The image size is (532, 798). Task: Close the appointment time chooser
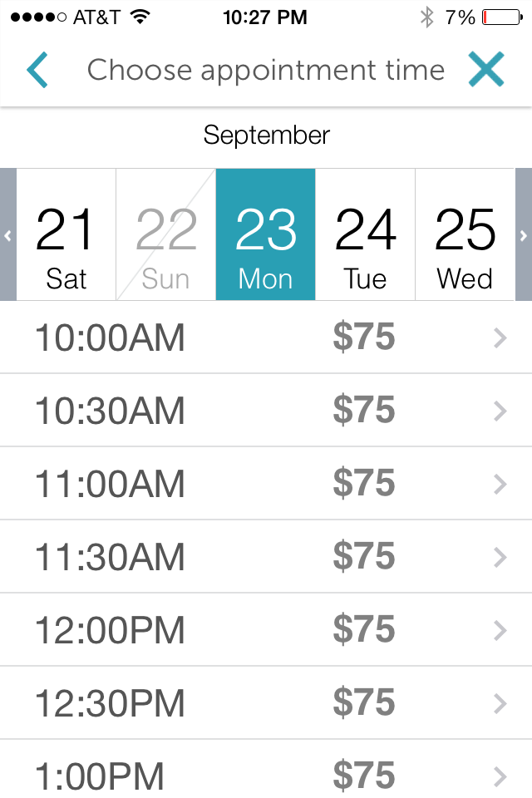click(x=486, y=69)
